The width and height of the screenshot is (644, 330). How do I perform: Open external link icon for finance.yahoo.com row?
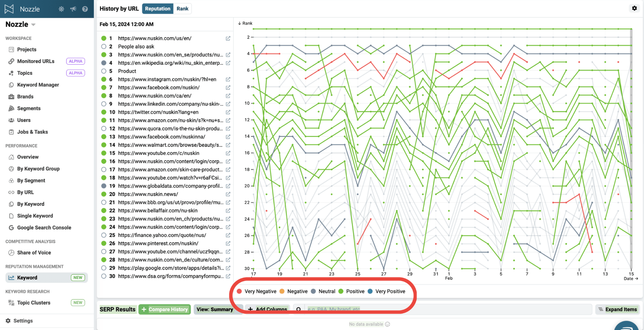point(228,235)
